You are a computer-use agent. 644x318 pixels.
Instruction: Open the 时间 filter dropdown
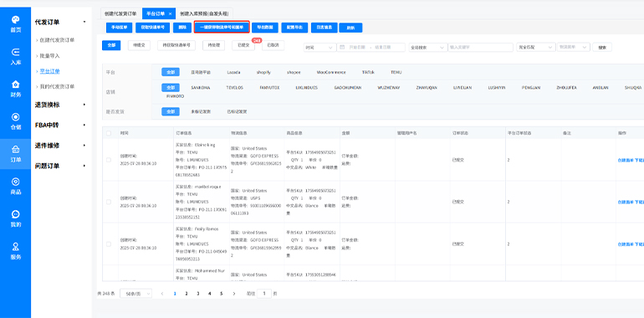point(319,47)
